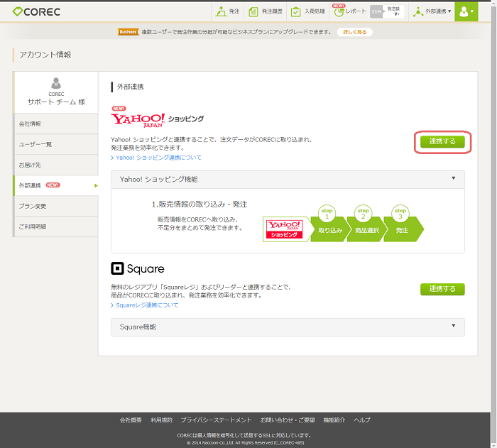Open 利用規約 footer link

[x=161, y=420]
